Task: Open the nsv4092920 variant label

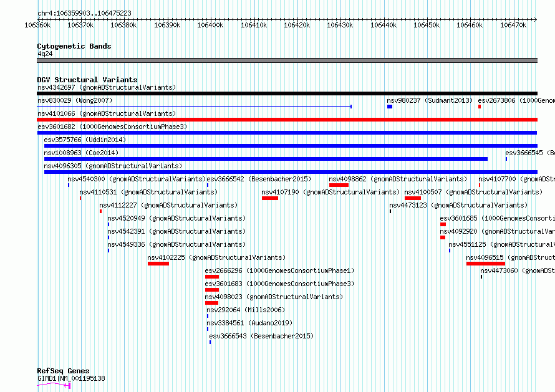Action: (x=497, y=231)
